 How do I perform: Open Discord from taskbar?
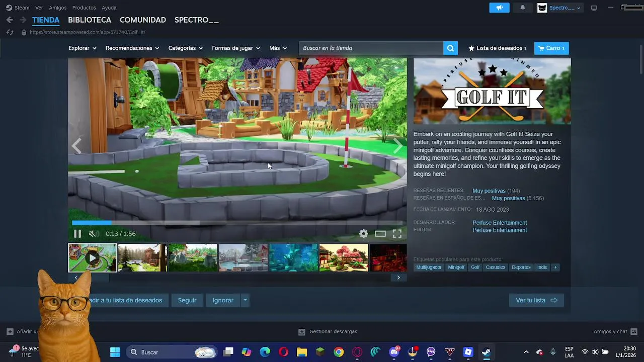pos(394,352)
